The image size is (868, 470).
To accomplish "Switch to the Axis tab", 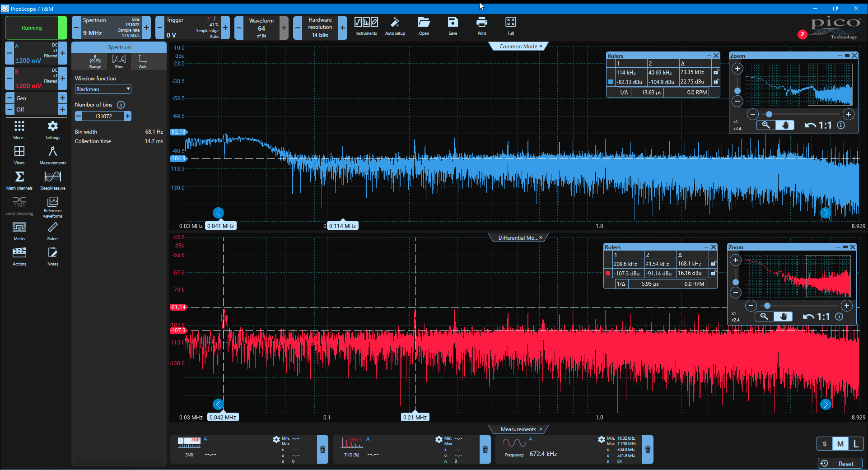I will pos(143,61).
